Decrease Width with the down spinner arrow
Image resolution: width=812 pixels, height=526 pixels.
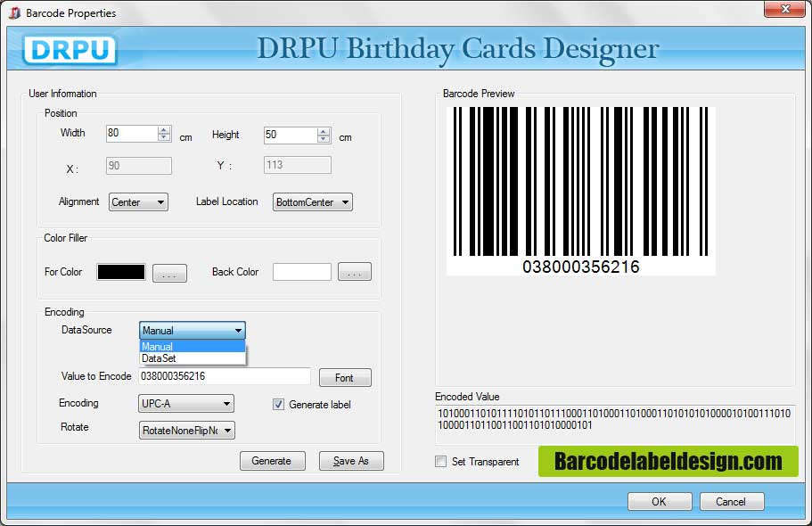point(164,137)
